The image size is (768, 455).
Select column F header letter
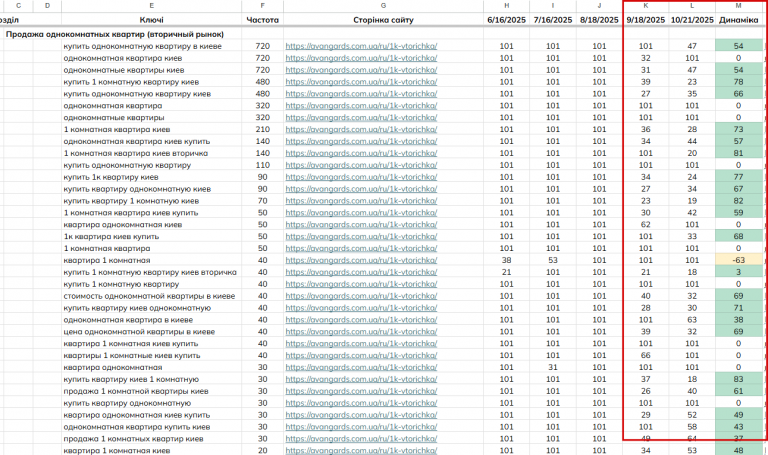(263, 6)
